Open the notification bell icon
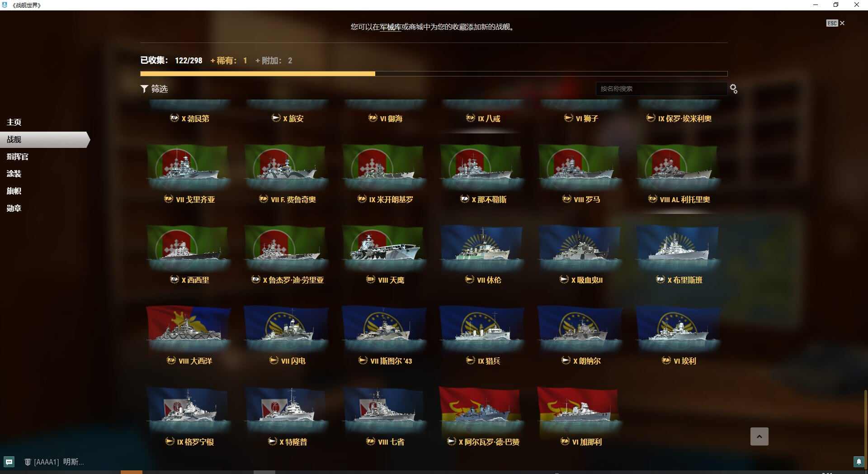The image size is (868, 474). [859, 462]
